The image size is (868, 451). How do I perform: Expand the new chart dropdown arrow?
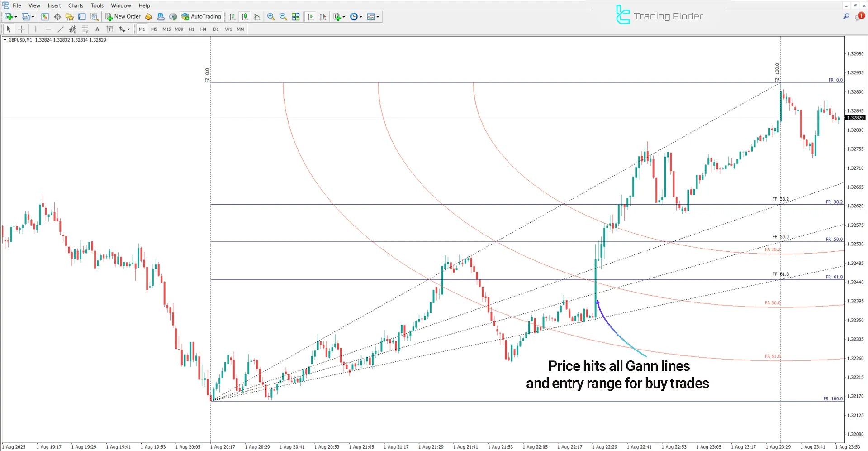click(x=16, y=17)
